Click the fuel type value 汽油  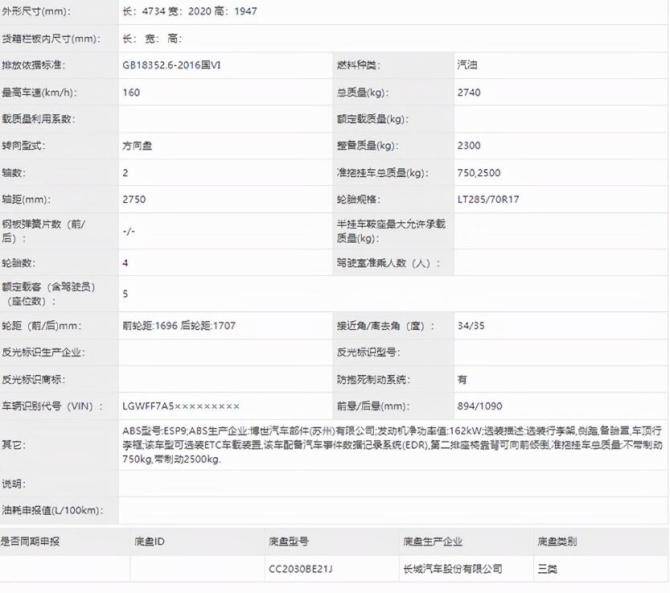(467, 65)
